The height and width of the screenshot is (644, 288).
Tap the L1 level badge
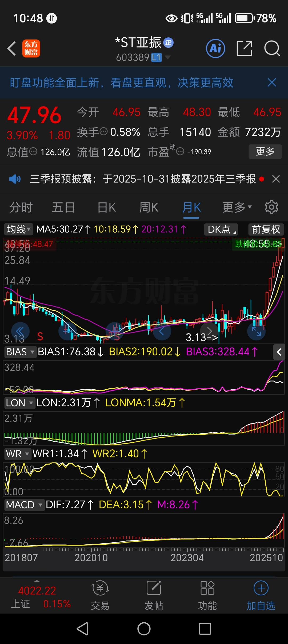click(157, 57)
